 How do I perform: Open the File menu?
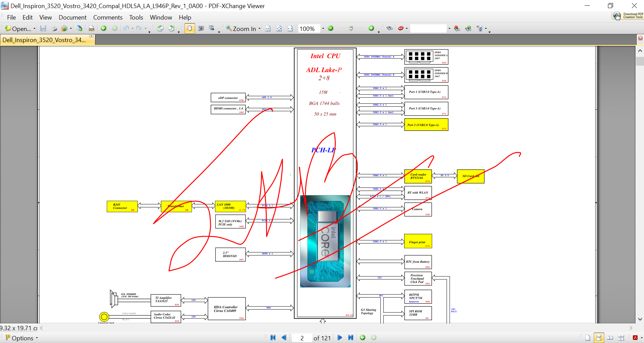(x=11, y=18)
